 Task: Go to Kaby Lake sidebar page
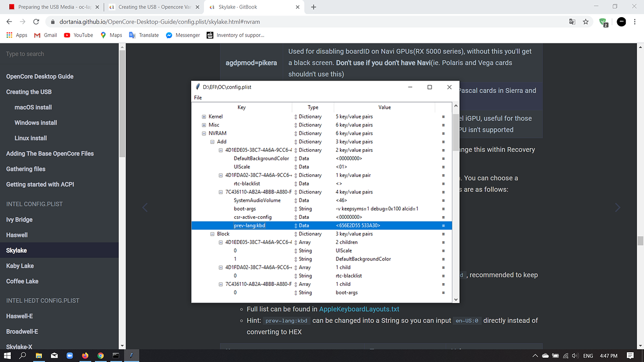click(20, 265)
